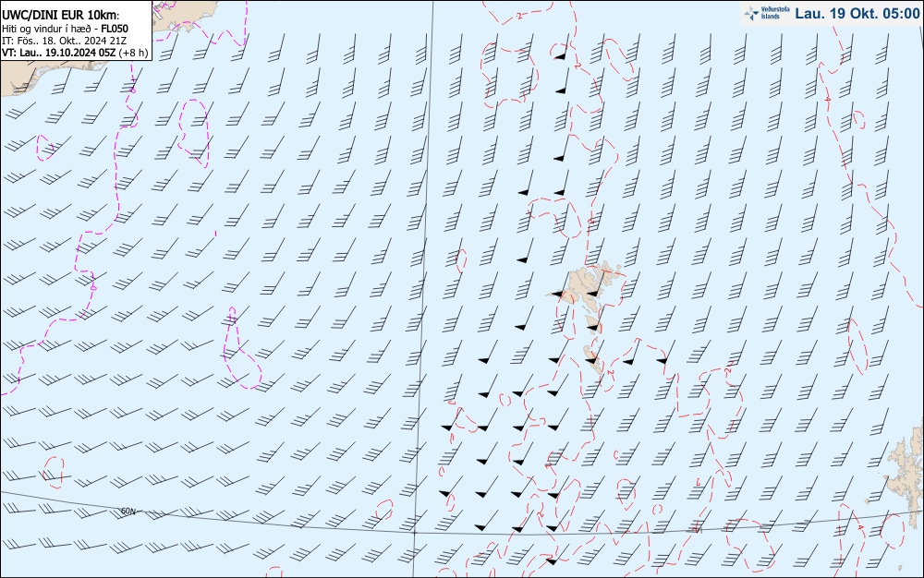The width and height of the screenshot is (924, 578).
Task: Click the "Lau. 19 Okt. 05:00" timestamp
Action: pos(857,13)
